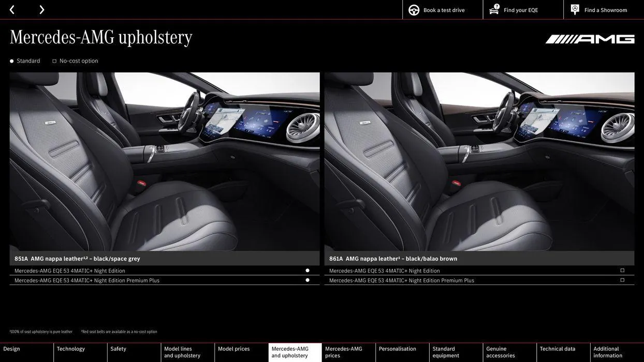Click the pure leather footnote text
The height and width of the screenshot is (362, 644).
(x=41, y=332)
